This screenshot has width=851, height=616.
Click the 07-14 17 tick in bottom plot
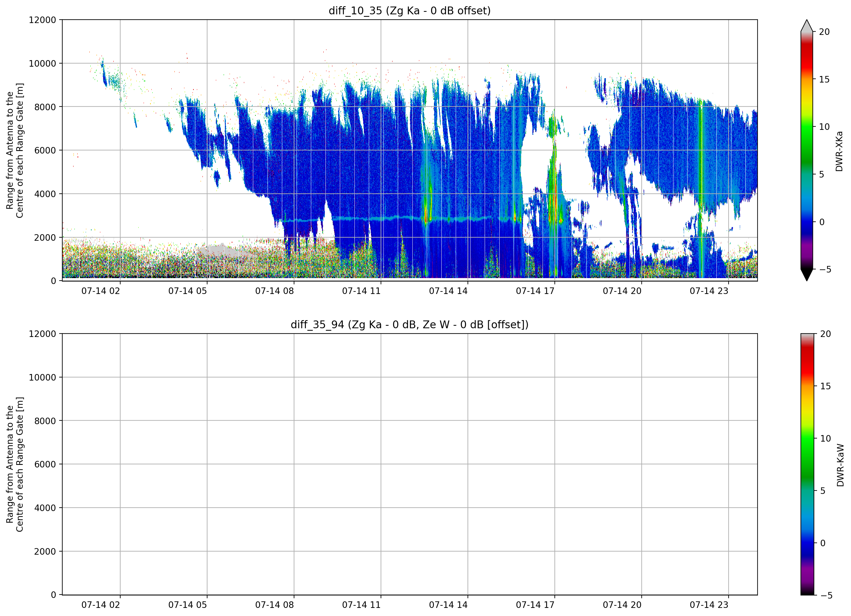[535, 605]
